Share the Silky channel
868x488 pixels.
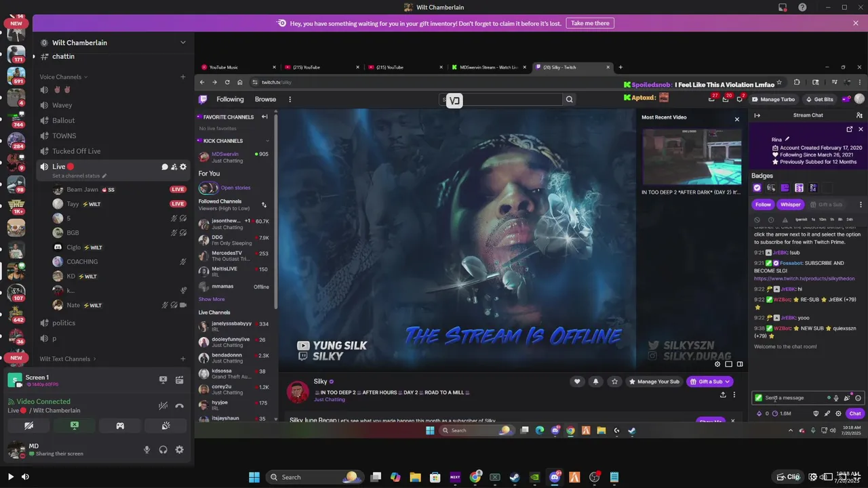[x=723, y=394]
